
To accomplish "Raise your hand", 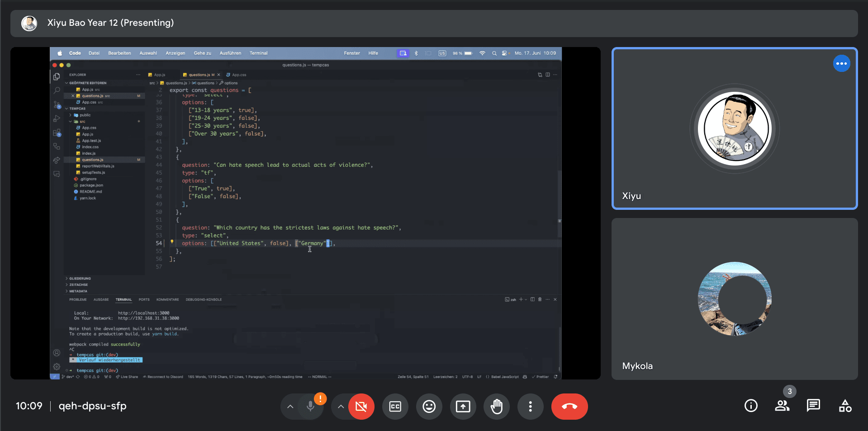I will (497, 407).
